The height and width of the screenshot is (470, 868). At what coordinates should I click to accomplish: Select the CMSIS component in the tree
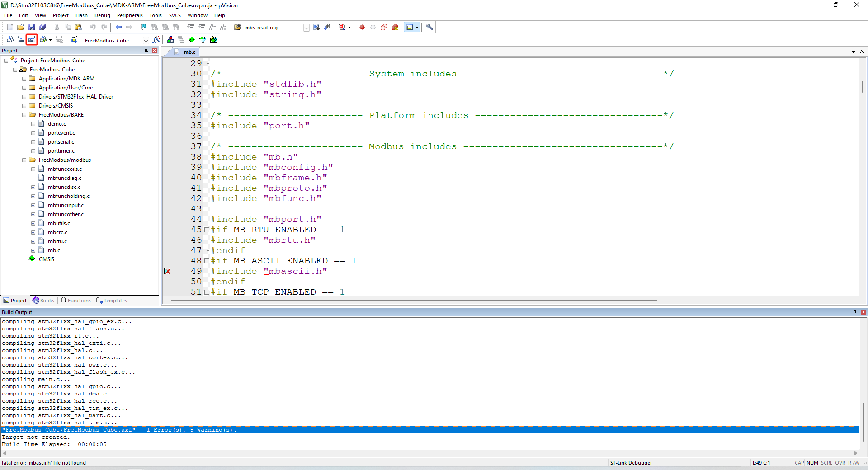tap(47, 259)
